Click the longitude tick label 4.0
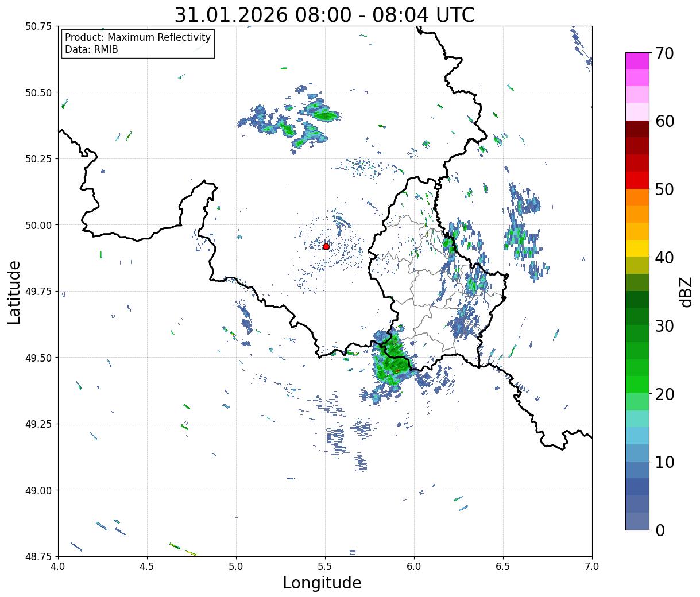This screenshot has width=700, height=597. 58,567
